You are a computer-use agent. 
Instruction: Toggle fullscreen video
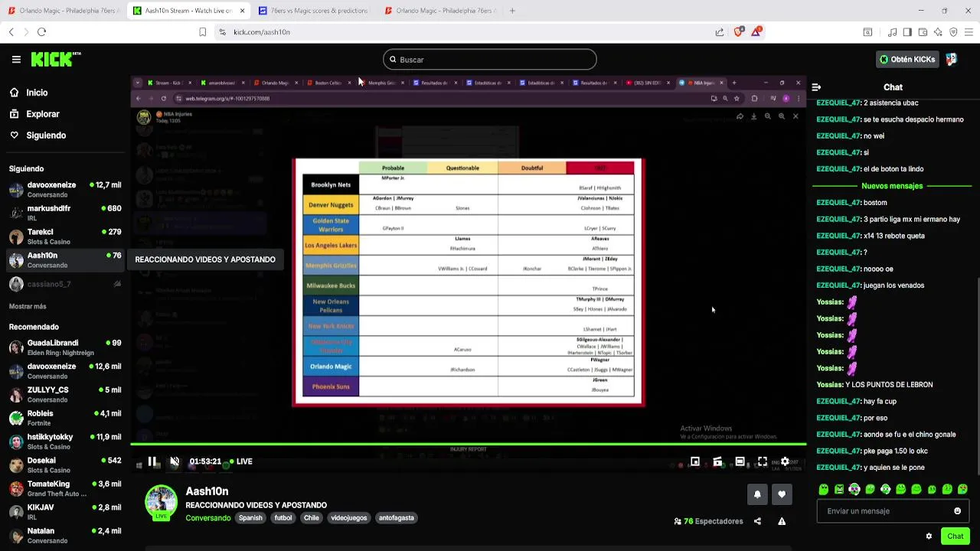[x=763, y=461]
